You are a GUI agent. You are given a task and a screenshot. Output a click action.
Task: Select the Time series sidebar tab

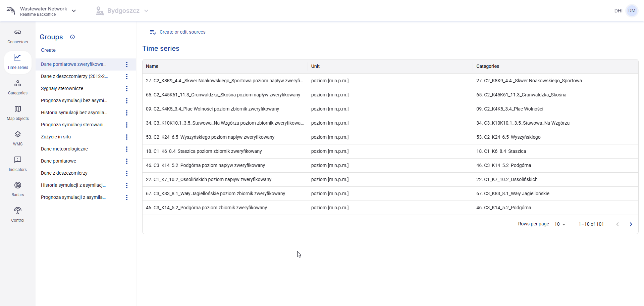18,62
